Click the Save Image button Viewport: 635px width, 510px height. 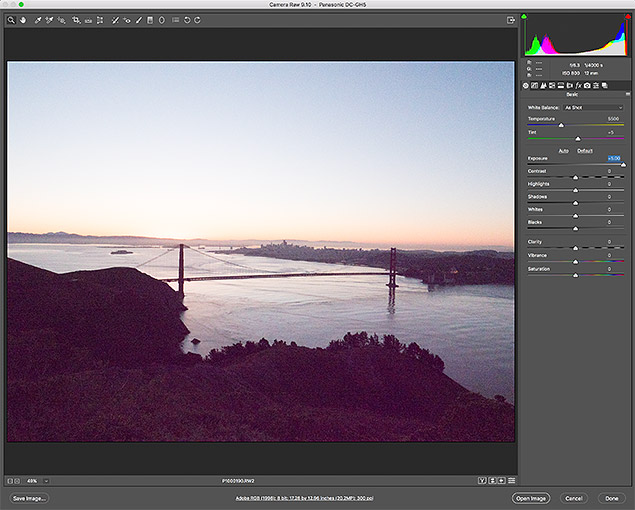click(30, 497)
